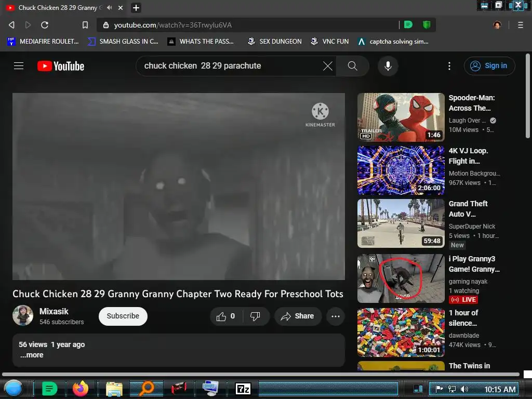532x399 pixels.
Task: Click the video player area
Action: coord(179,187)
